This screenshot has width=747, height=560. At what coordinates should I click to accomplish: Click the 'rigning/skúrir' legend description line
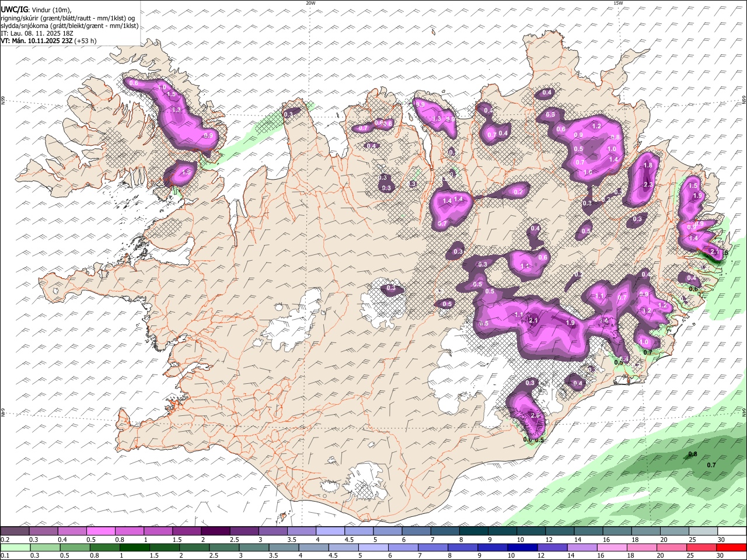pos(68,18)
